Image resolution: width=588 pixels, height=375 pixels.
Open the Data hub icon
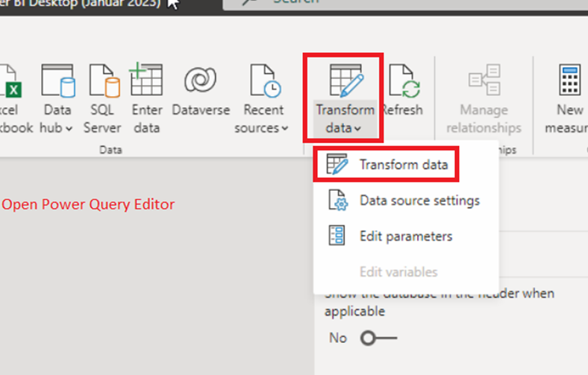point(57,81)
